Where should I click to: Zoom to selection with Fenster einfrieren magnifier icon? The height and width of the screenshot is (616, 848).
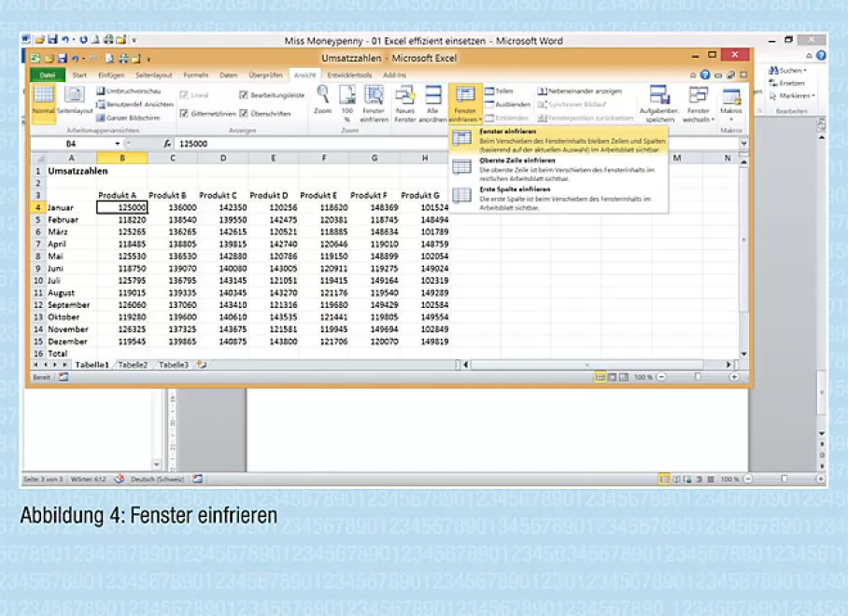[374, 104]
